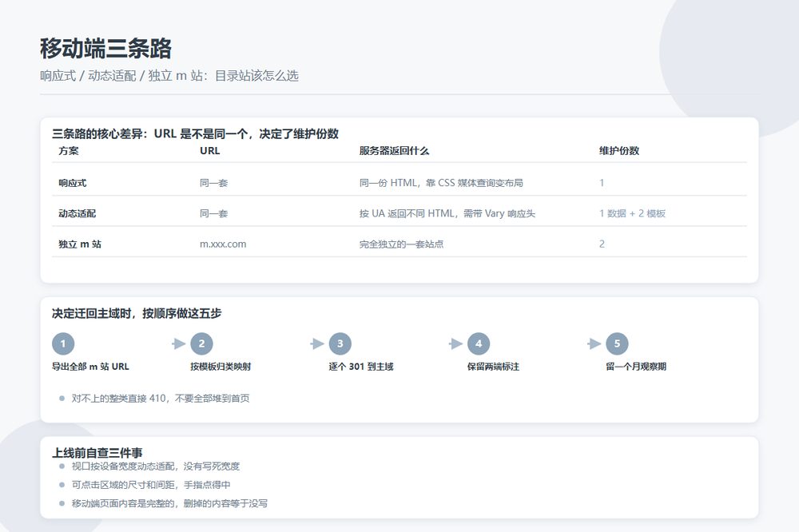Image resolution: width=799 pixels, height=532 pixels.
Task: Click heading 上线前自查三件事
Action: tap(97, 452)
